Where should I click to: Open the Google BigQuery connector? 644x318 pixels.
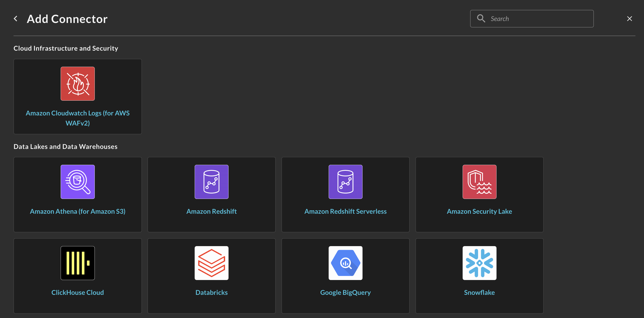tap(345, 275)
